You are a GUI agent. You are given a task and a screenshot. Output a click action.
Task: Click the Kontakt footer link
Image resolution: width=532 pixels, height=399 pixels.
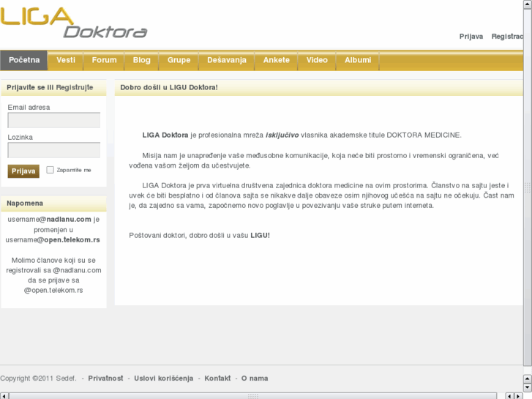[217, 379]
